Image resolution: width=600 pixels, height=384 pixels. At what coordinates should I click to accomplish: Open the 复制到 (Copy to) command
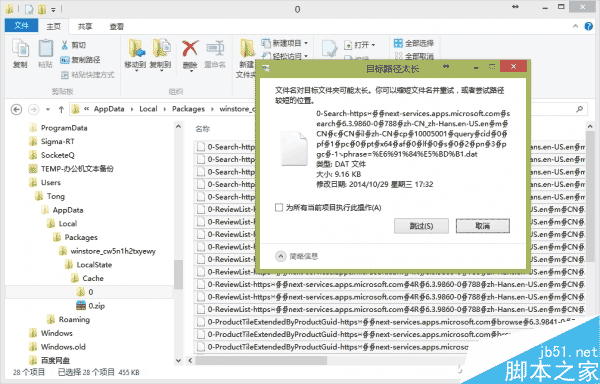pyautogui.click(x=160, y=55)
